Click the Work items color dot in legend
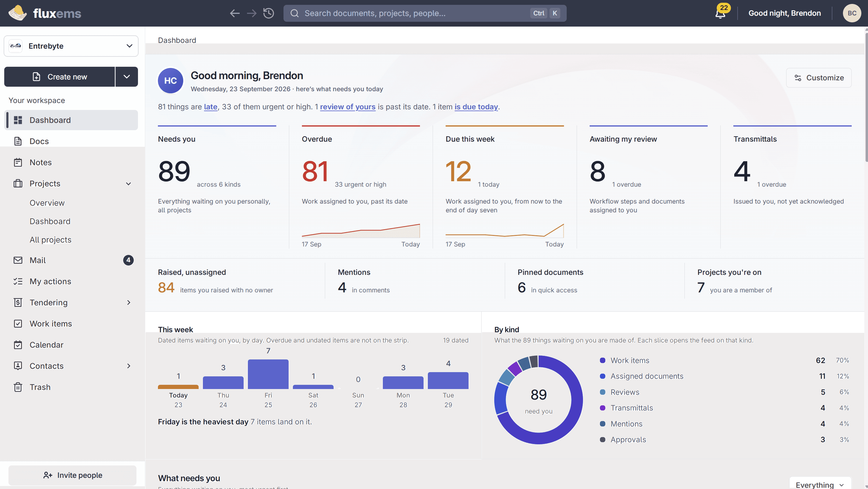Screen dimensions: 868x489 coord(603,360)
